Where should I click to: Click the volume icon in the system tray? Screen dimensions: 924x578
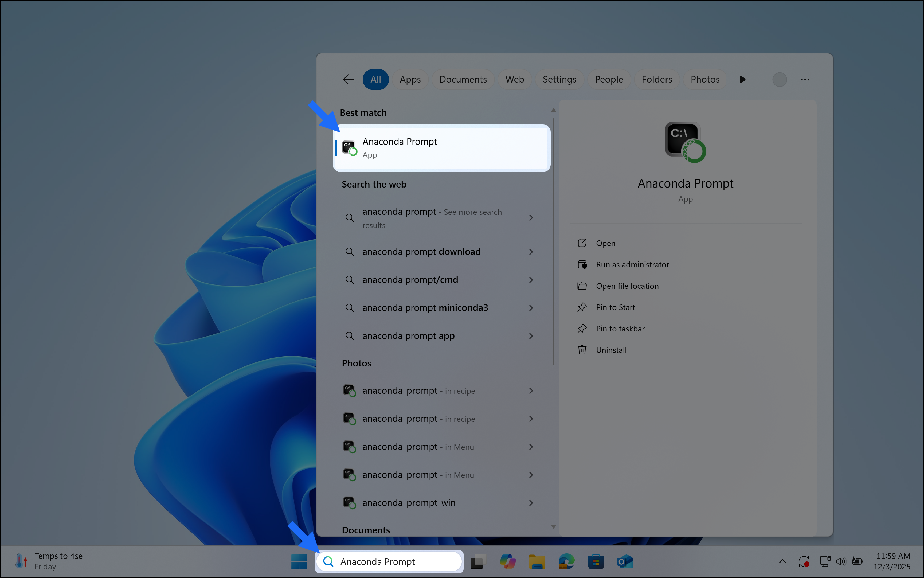(x=841, y=561)
